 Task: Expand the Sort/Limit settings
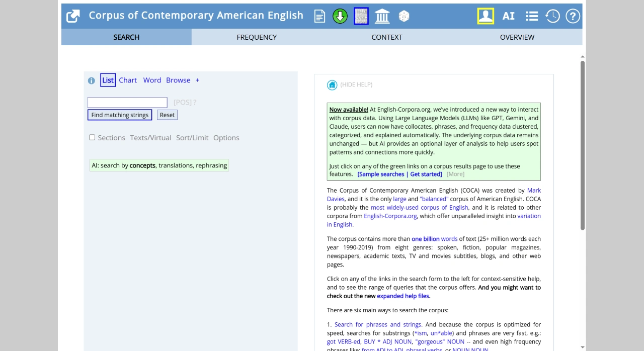point(192,138)
